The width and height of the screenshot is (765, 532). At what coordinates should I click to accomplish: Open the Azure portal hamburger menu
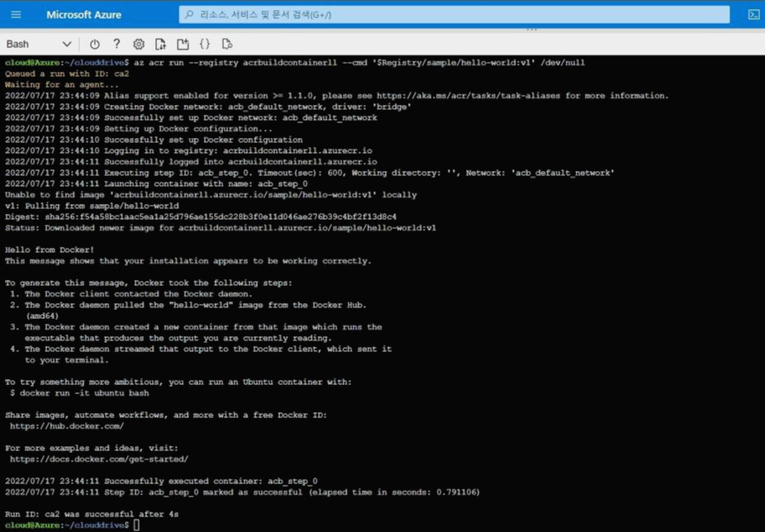(x=16, y=14)
